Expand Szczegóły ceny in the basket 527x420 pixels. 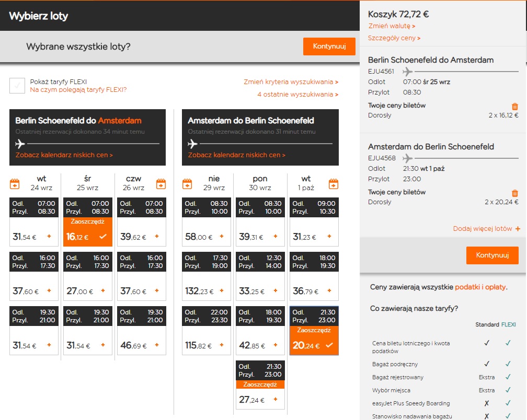(x=394, y=38)
